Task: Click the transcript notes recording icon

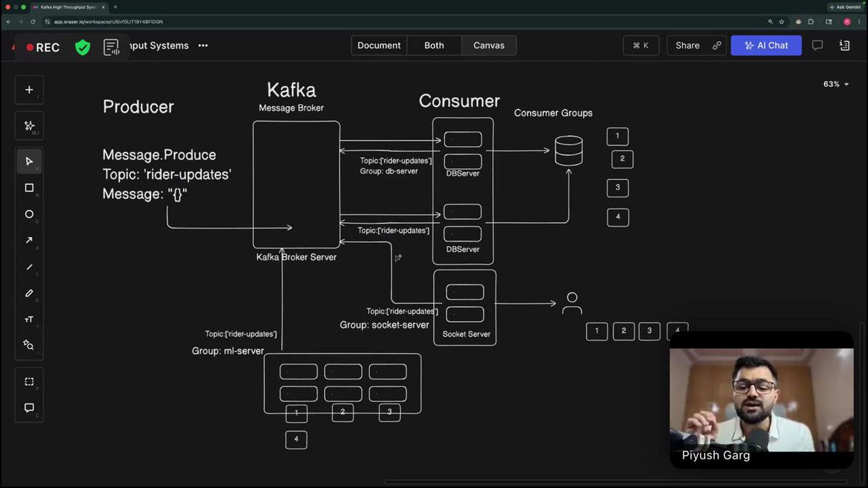Action: 111,48
